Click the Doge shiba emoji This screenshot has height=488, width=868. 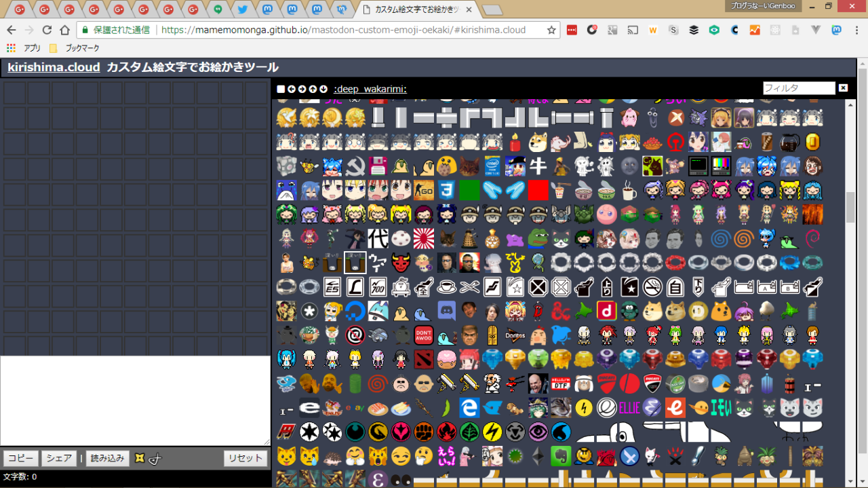click(x=538, y=143)
